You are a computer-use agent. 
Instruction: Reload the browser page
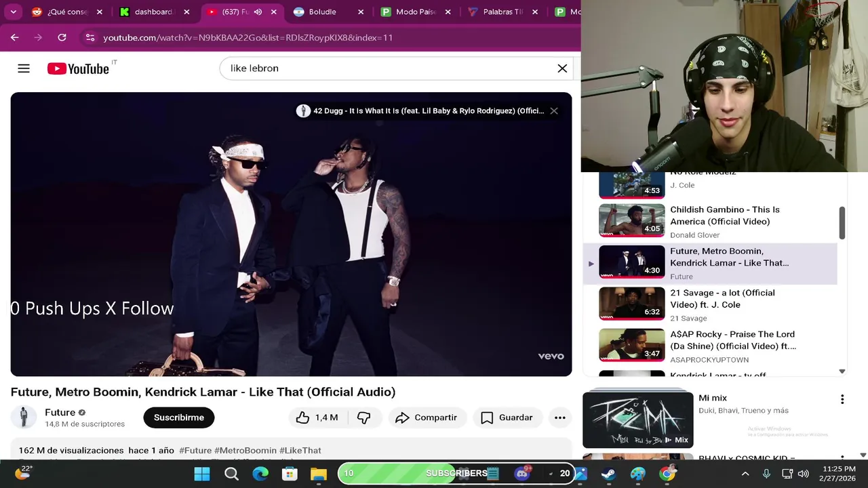pyautogui.click(x=62, y=38)
